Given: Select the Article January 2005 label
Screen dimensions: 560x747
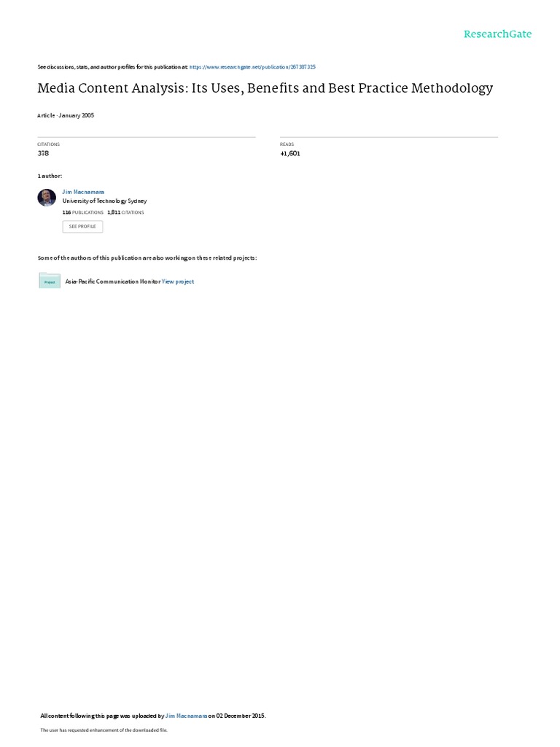Looking at the screenshot, I should tap(66, 115).
